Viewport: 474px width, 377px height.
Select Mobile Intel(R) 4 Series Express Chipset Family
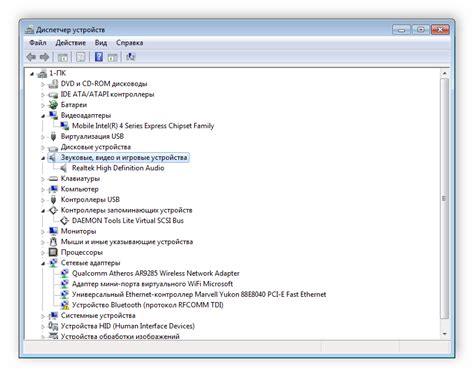tap(143, 126)
